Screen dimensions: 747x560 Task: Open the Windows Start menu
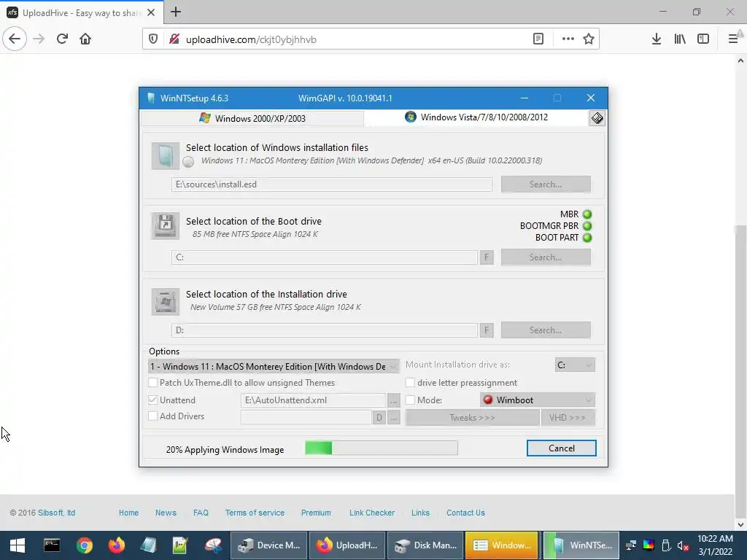coord(18,545)
